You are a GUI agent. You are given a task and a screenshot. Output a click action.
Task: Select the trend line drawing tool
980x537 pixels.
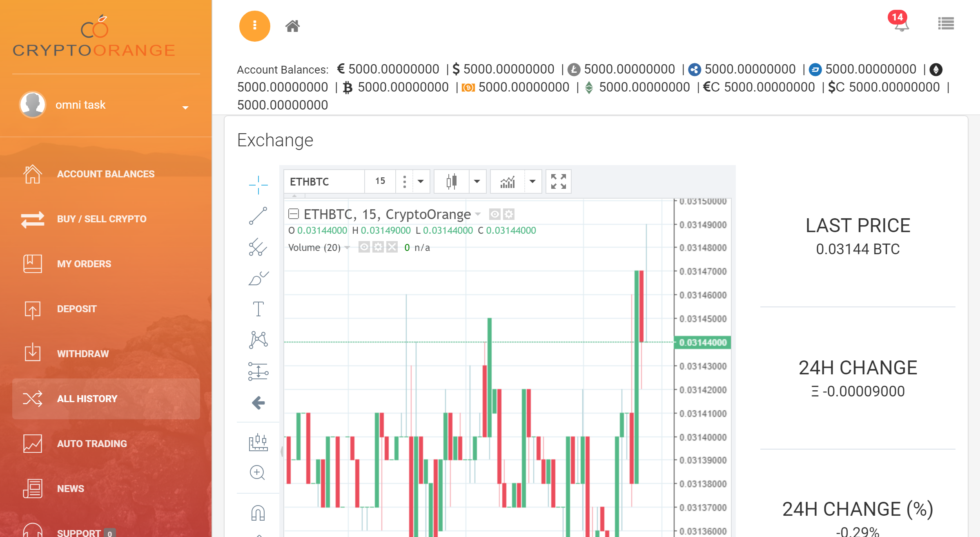coord(258,216)
